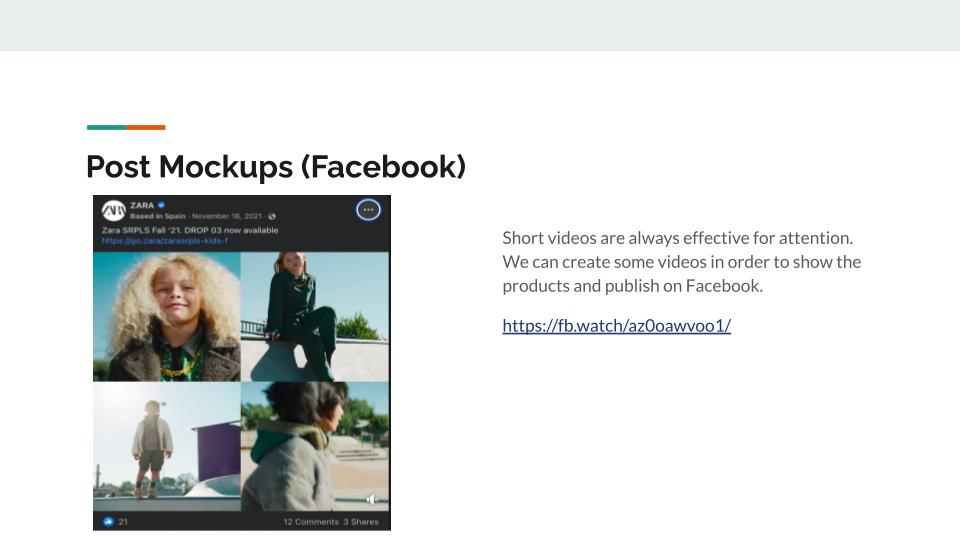Open the three-dot post options menu
The width and height of the screenshot is (960, 540).
pyautogui.click(x=368, y=210)
